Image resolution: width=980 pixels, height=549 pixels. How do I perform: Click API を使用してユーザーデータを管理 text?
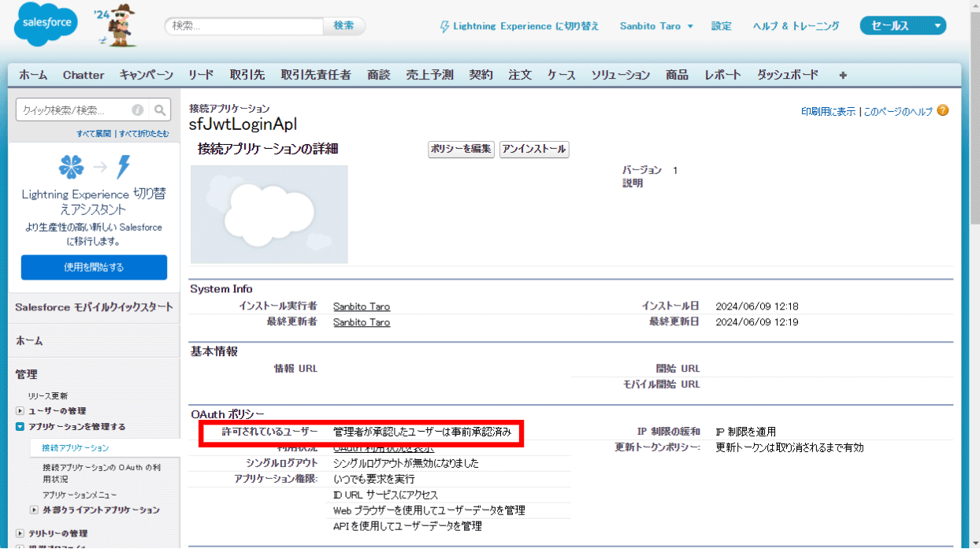click(x=407, y=526)
